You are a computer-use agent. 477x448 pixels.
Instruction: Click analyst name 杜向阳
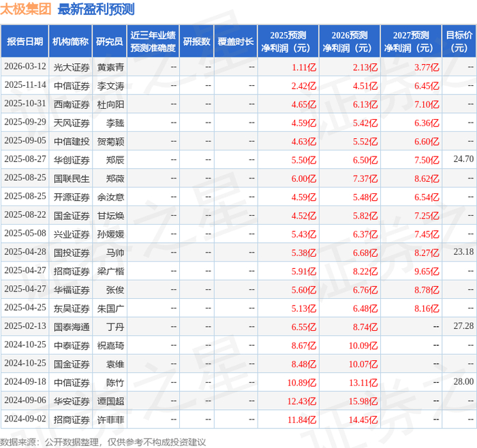tap(110, 105)
